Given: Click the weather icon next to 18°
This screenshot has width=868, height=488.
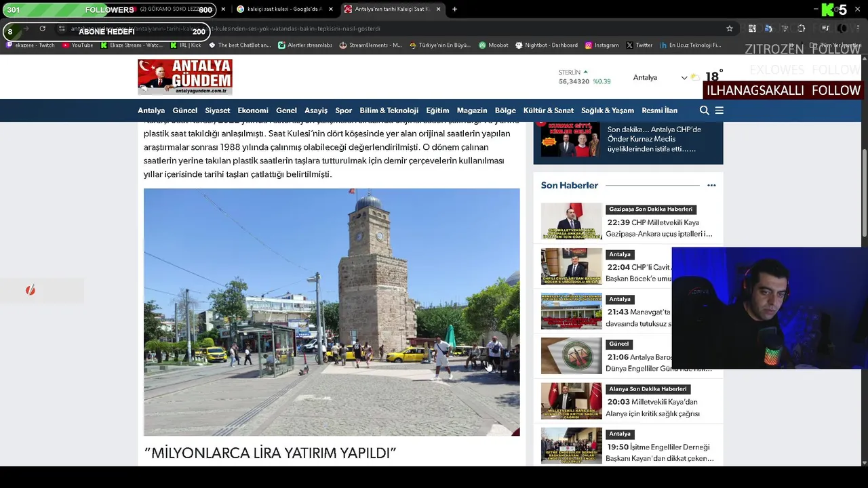Looking at the screenshot, I should (696, 77).
